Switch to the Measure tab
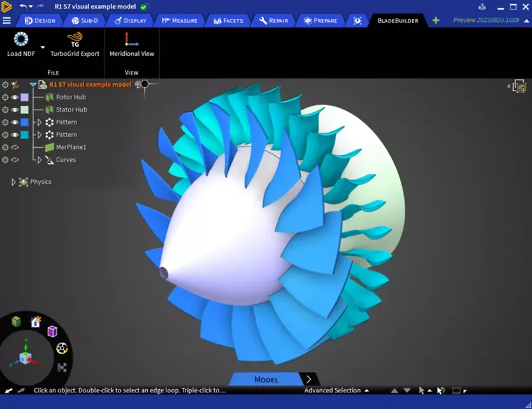Viewport: 532px width, 409px height. tap(180, 20)
